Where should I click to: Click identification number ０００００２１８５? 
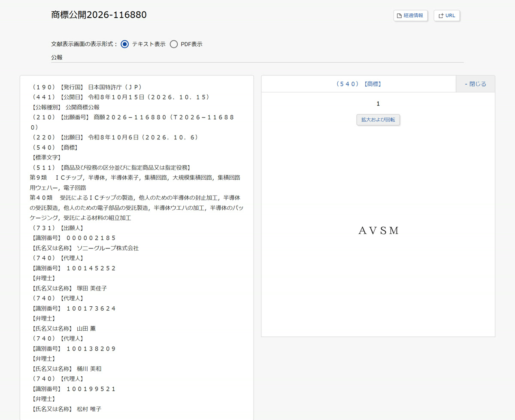(x=91, y=238)
